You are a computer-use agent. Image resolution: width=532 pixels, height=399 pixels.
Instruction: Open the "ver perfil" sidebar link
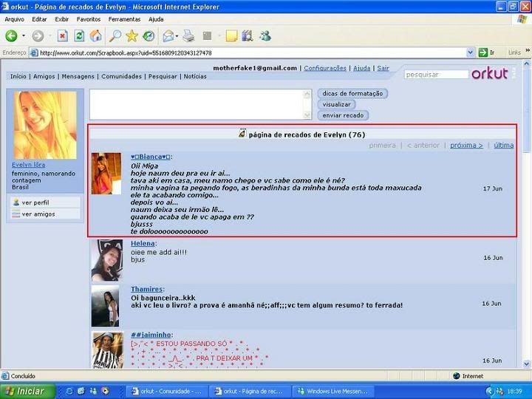(35, 202)
